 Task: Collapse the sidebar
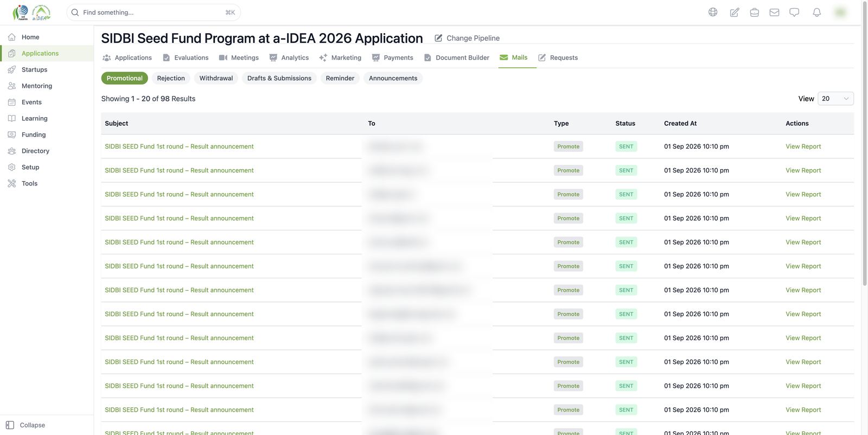(25, 425)
